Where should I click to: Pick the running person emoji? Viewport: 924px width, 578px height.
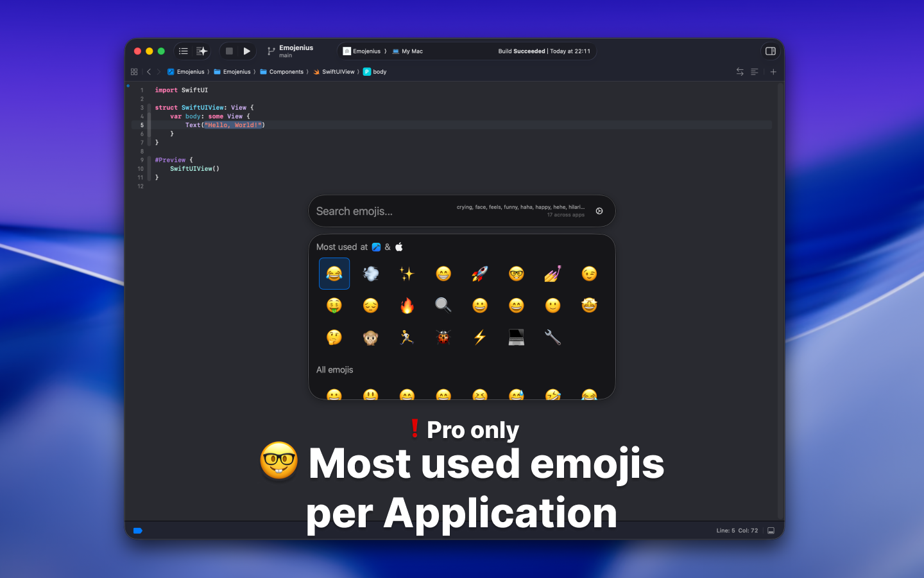[x=407, y=337]
